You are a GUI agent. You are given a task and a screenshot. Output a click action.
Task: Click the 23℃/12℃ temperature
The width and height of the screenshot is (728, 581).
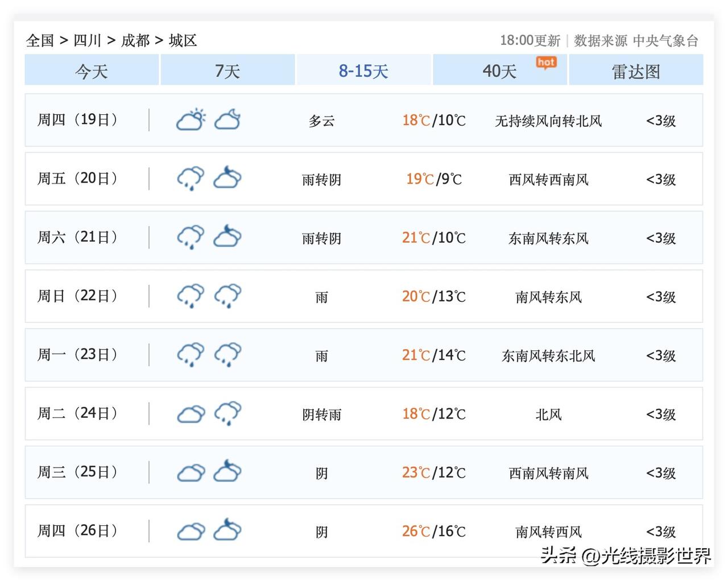coord(434,472)
